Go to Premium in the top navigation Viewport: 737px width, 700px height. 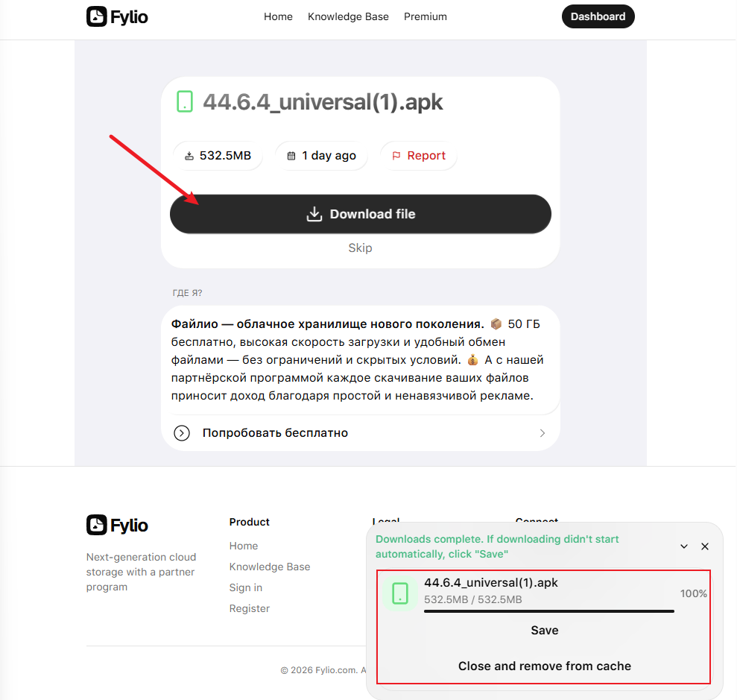tap(426, 16)
